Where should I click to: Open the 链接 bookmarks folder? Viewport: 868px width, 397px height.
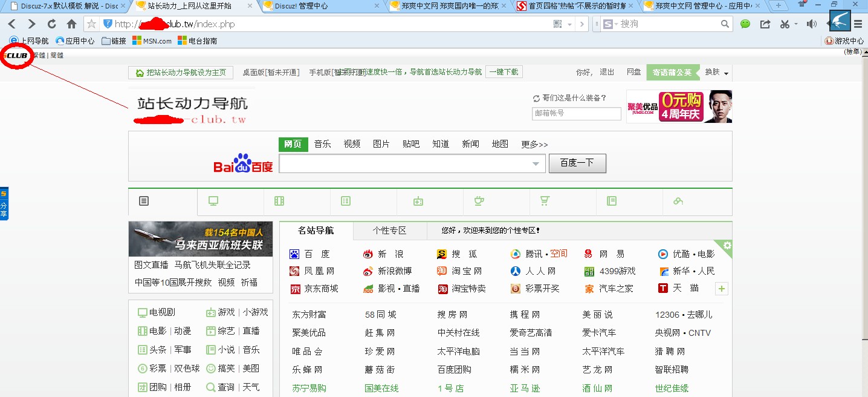[114, 41]
